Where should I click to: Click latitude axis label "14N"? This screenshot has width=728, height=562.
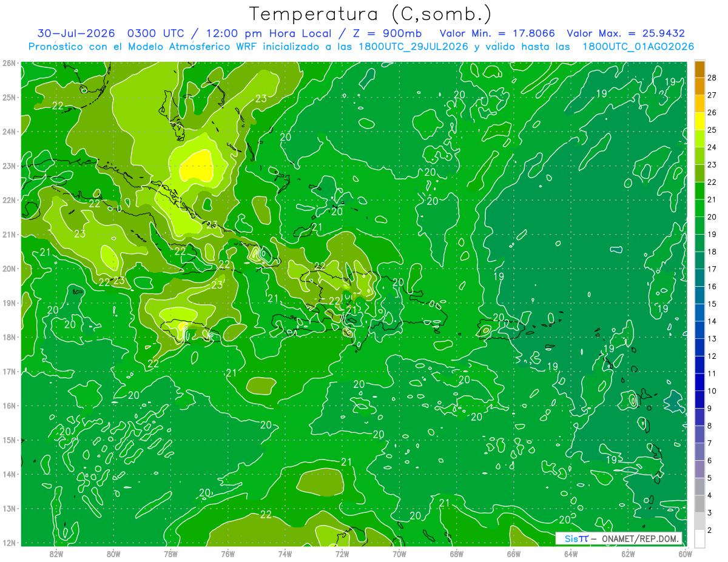coord(8,474)
